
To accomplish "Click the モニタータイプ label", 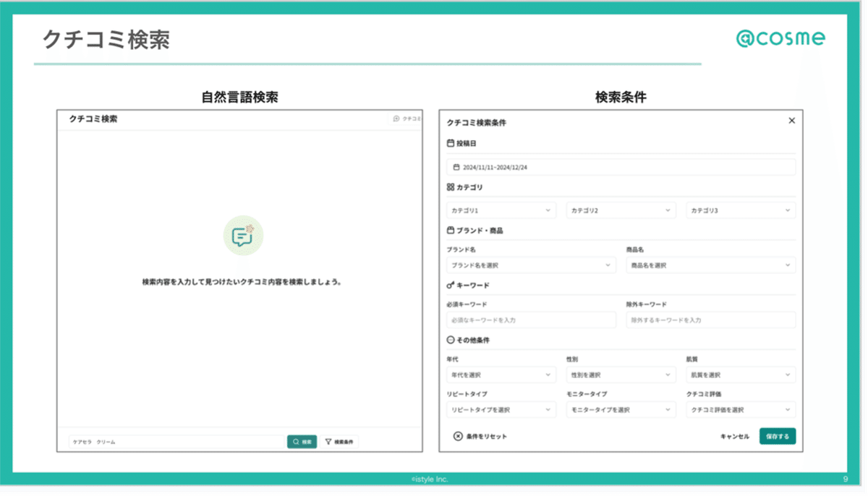I will (587, 394).
